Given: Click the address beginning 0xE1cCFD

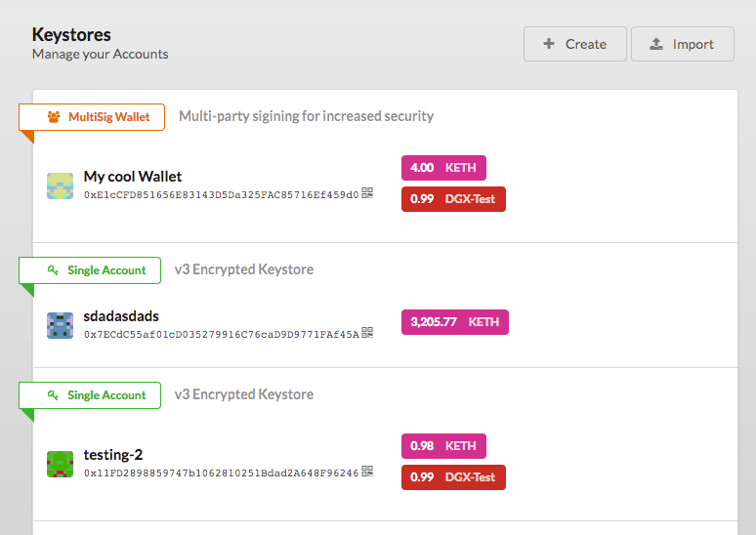Looking at the screenshot, I should click(221, 194).
